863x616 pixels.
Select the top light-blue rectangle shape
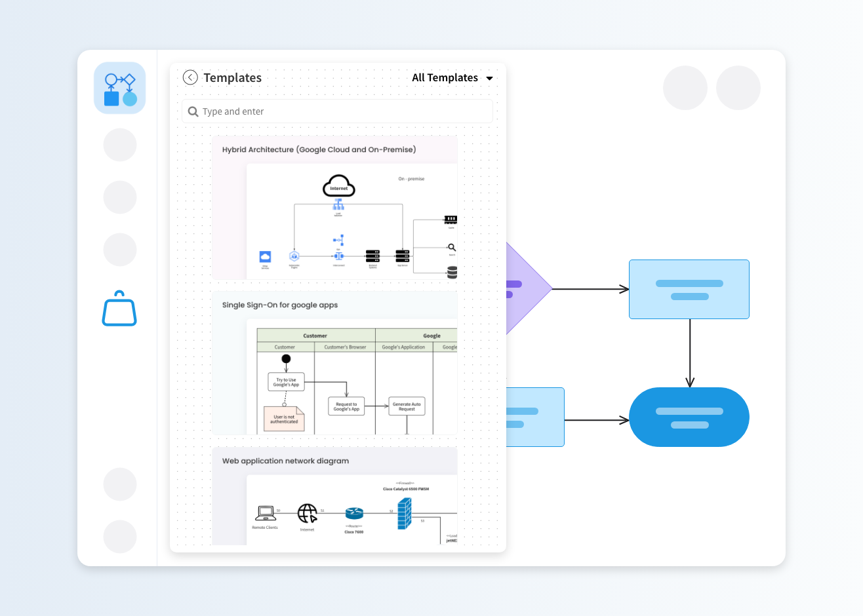pyautogui.click(x=689, y=290)
